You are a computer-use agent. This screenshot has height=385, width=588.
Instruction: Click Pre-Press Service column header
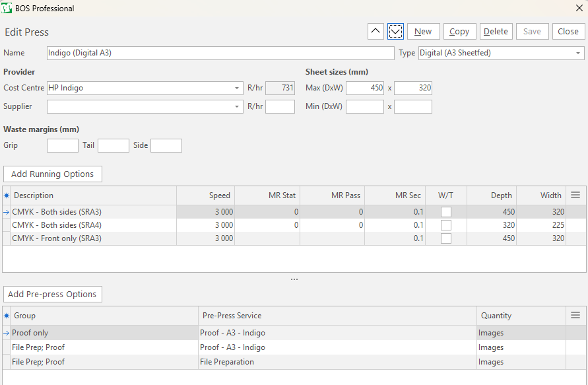point(337,316)
